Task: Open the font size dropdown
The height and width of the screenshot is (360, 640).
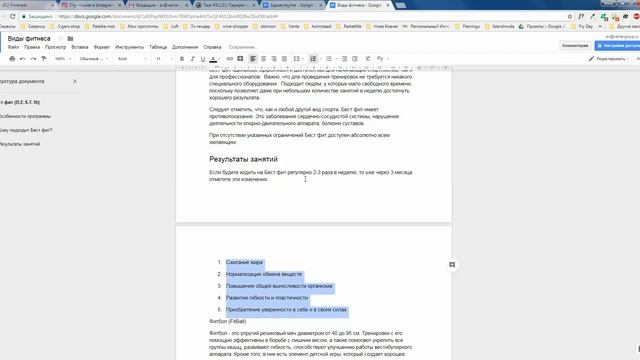Action: click(x=164, y=59)
